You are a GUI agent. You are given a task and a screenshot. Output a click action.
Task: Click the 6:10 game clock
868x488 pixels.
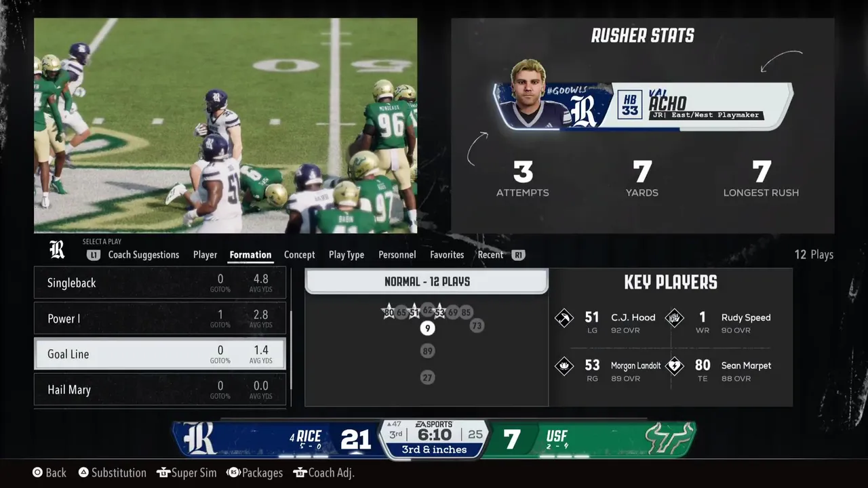pos(434,435)
